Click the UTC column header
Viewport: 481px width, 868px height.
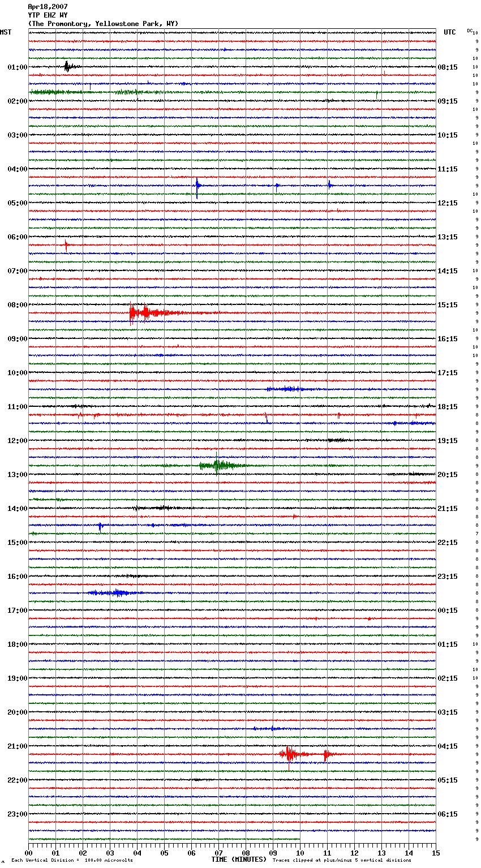(x=450, y=32)
